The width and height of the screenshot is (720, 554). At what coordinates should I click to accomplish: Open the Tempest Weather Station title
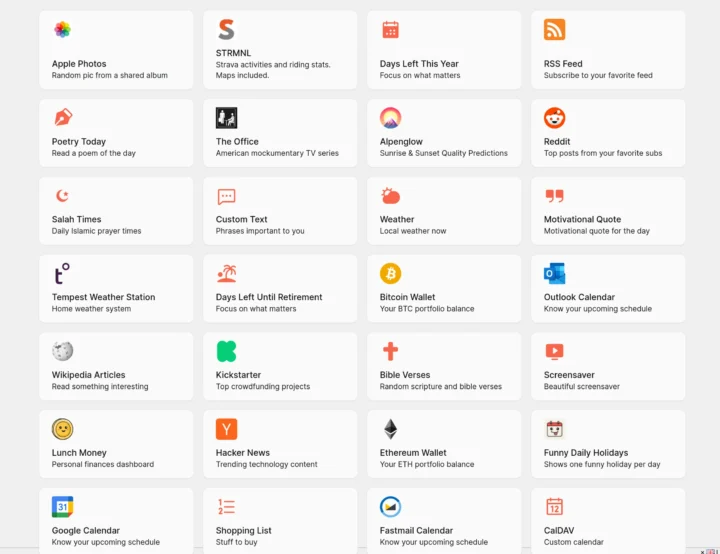tap(103, 297)
